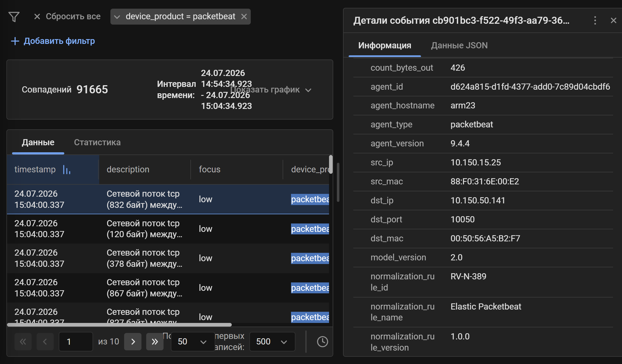Go to the next page of results

(x=133, y=342)
